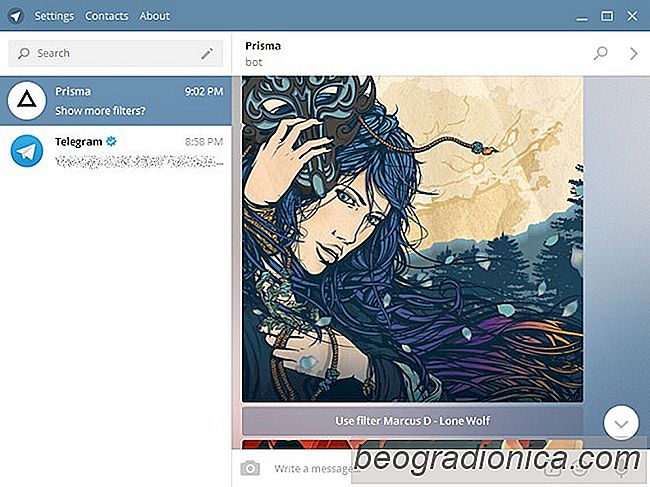Click the camera attach photo icon

pos(250,468)
